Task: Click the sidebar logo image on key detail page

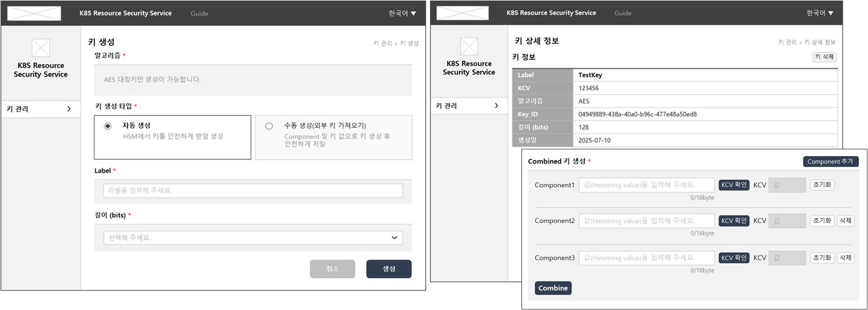Action: (x=469, y=46)
